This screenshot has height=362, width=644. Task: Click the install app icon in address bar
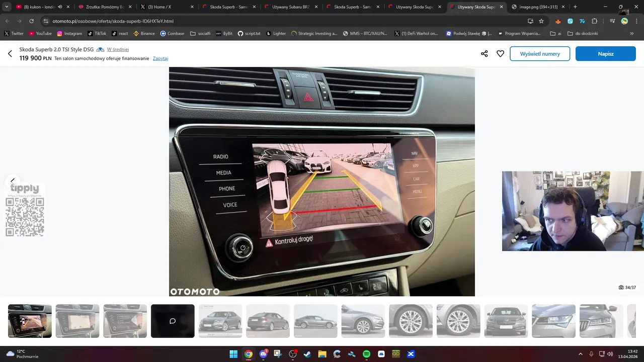pos(530,21)
